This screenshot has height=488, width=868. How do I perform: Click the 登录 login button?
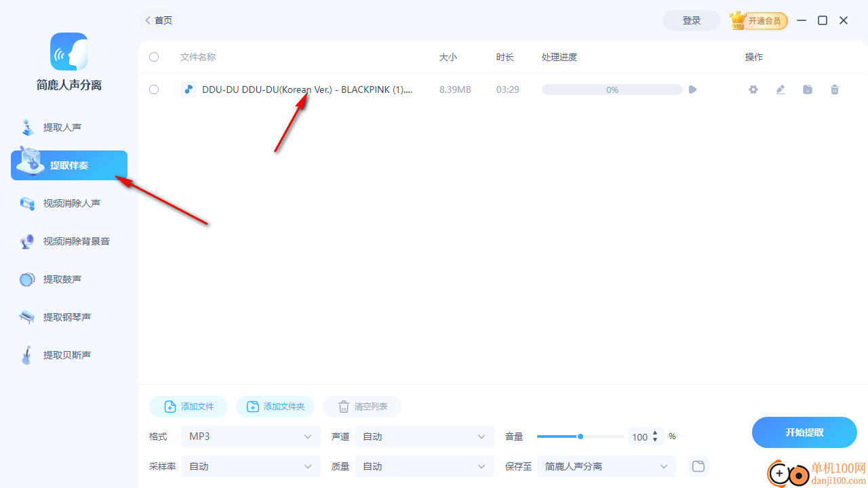pyautogui.click(x=692, y=20)
